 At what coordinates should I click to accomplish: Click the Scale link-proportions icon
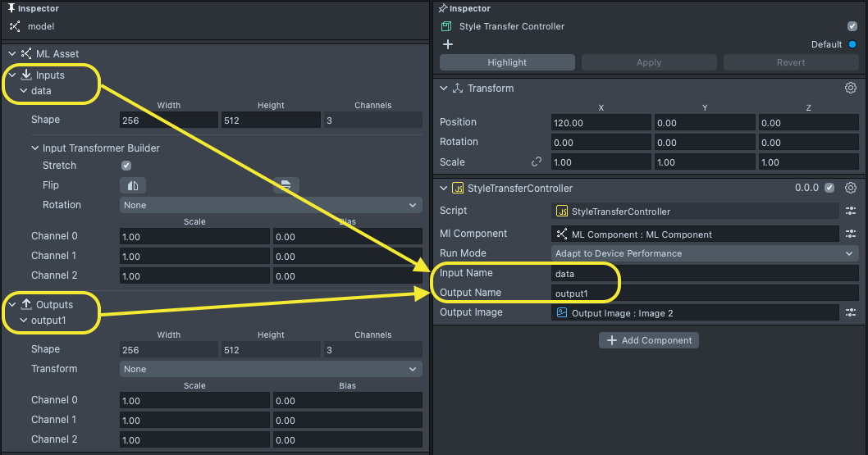[x=537, y=162]
